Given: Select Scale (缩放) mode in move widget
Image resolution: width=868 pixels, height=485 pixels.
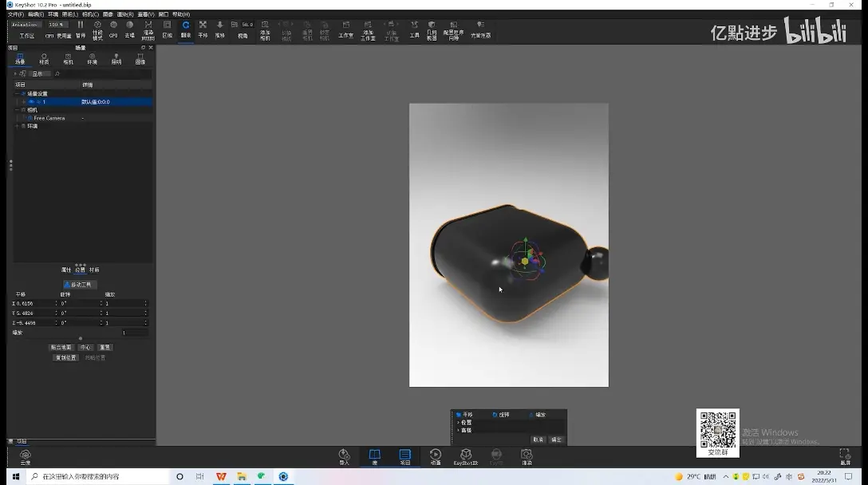Looking at the screenshot, I should click(x=537, y=415).
